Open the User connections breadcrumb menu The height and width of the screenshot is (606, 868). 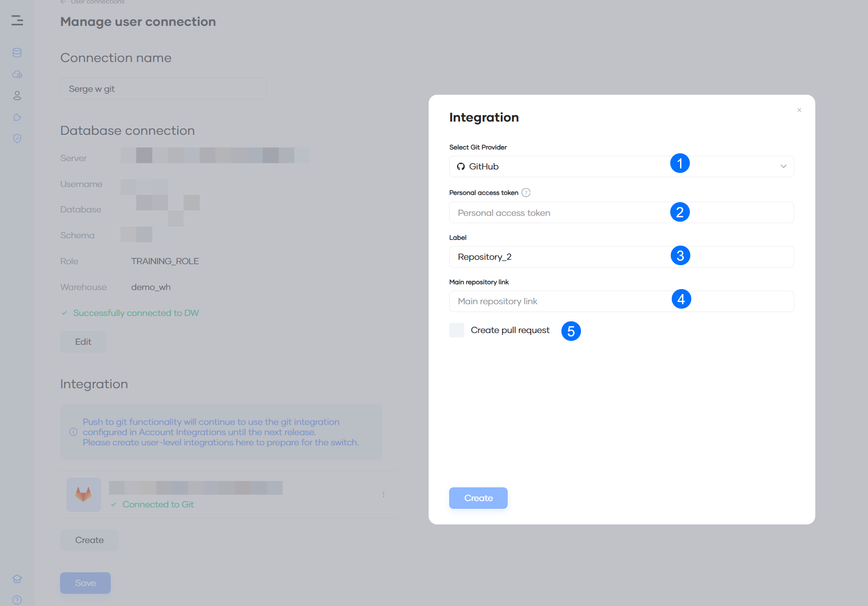(x=92, y=2)
